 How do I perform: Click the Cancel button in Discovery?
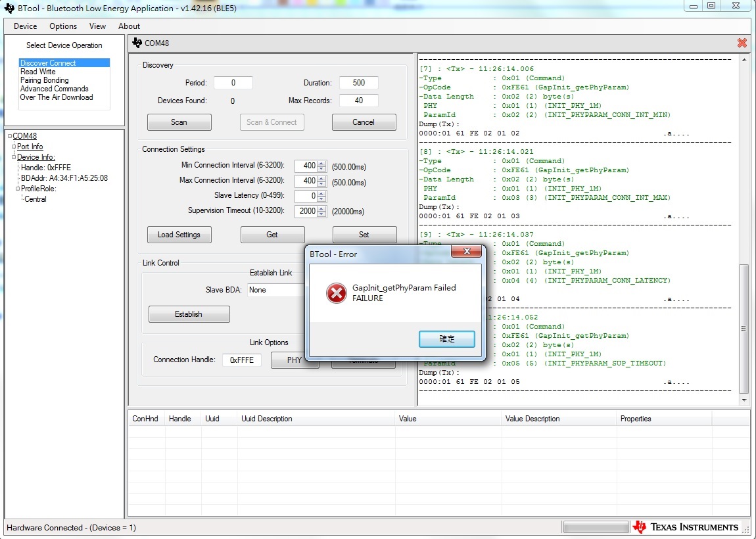pos(364,122)
